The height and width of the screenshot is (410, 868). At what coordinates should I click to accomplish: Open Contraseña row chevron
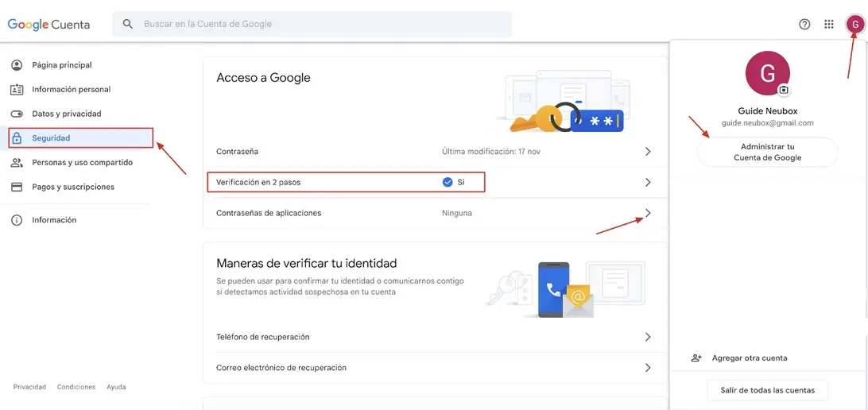tap(648, 152)
